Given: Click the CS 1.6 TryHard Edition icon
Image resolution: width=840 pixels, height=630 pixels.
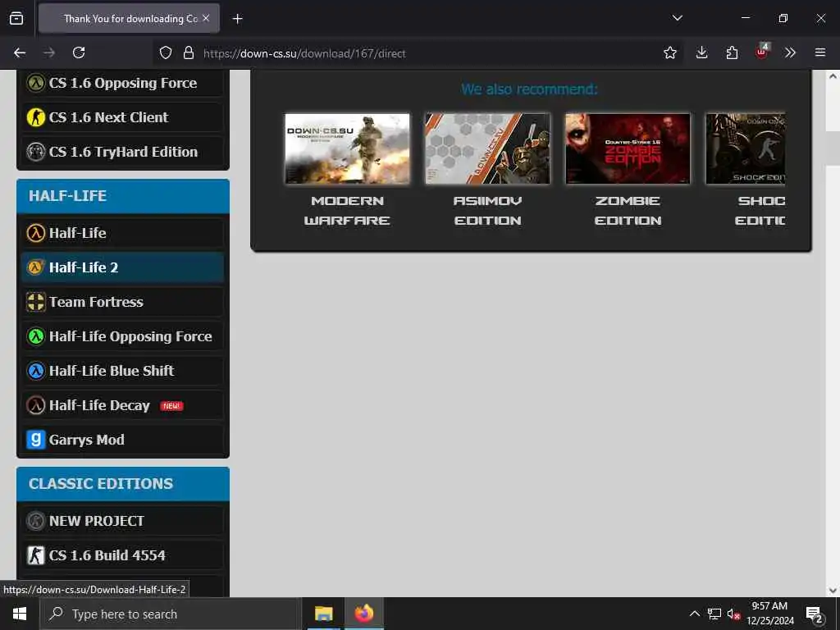Looking at the screenshot, I should [x=36, y=152].
